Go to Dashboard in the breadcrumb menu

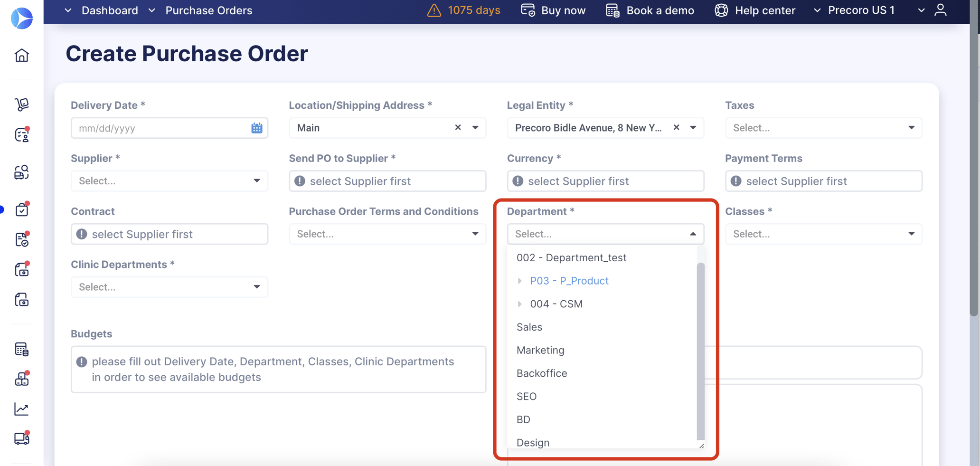pos(110,10)
